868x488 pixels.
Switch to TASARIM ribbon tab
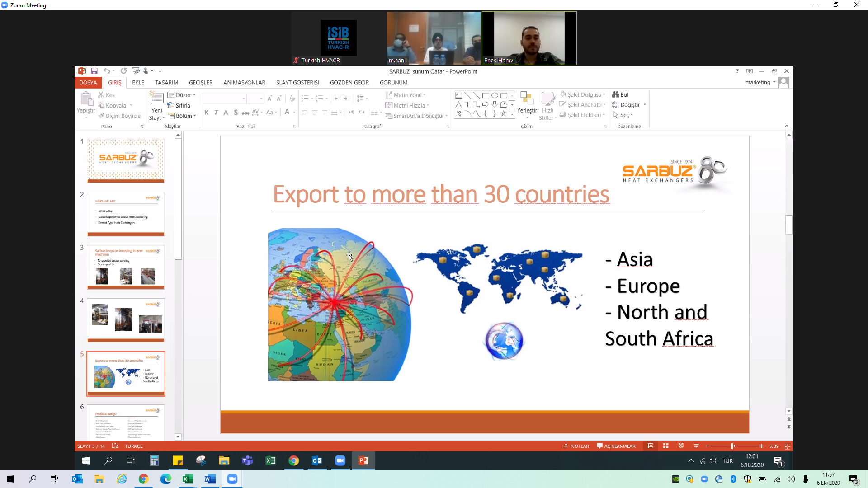click(166, 82)
